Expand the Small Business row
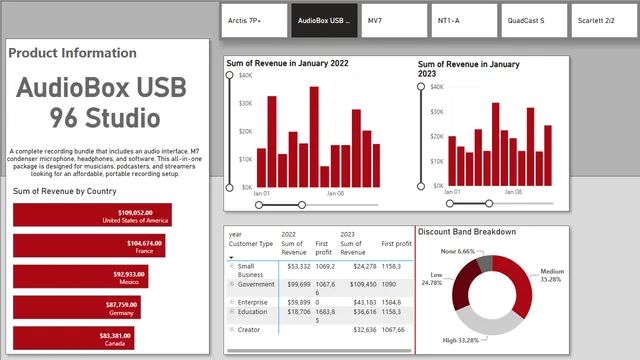Viewport: 640px width, 360px height. (x=232, y=266)
